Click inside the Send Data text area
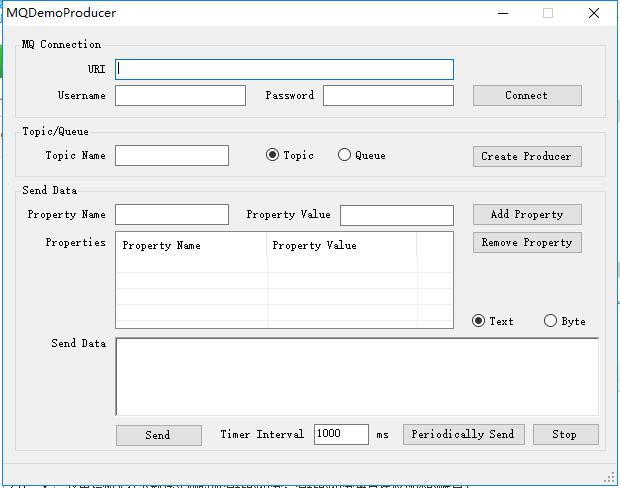Viewport: 620px width, 488px height. click(357, 376)
